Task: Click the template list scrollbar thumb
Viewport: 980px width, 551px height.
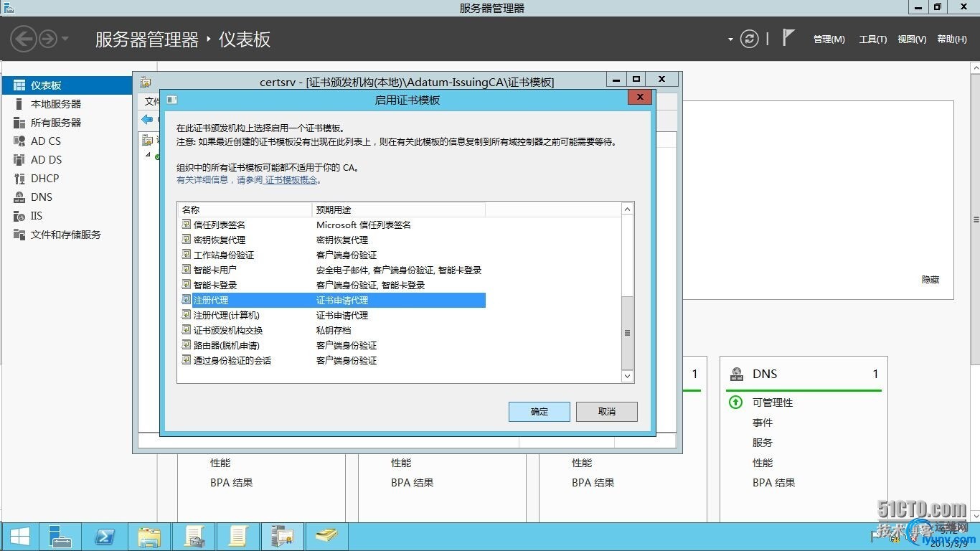Action: click(628, 332)
